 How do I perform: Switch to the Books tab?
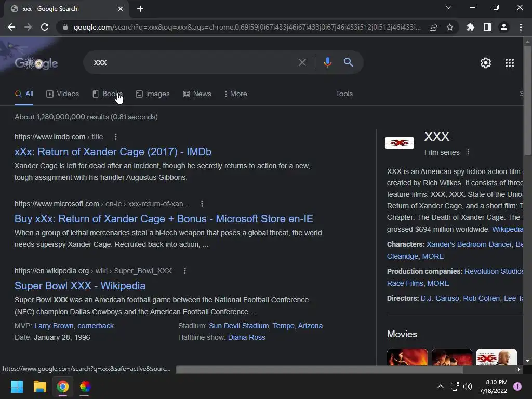(x=107, y=94)
